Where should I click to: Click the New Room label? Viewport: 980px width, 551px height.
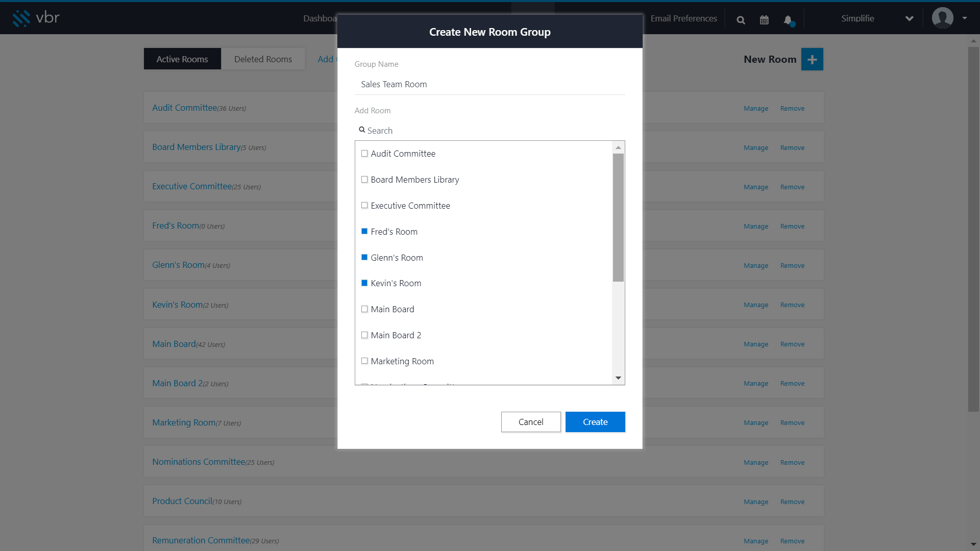point(770,59)
